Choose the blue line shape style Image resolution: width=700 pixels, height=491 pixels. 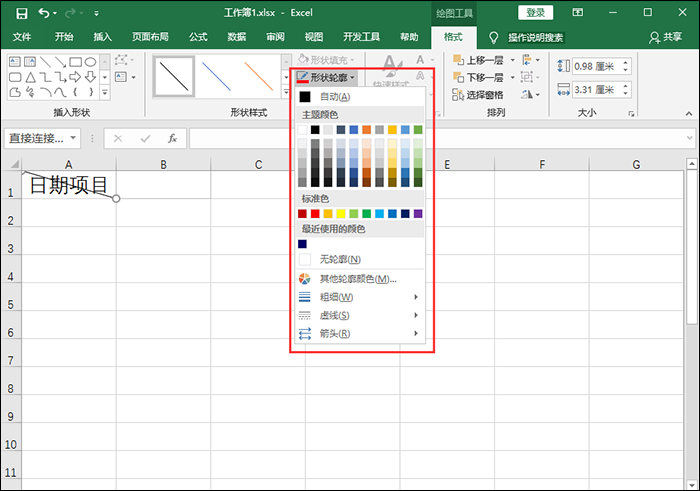tap(217, 76)
